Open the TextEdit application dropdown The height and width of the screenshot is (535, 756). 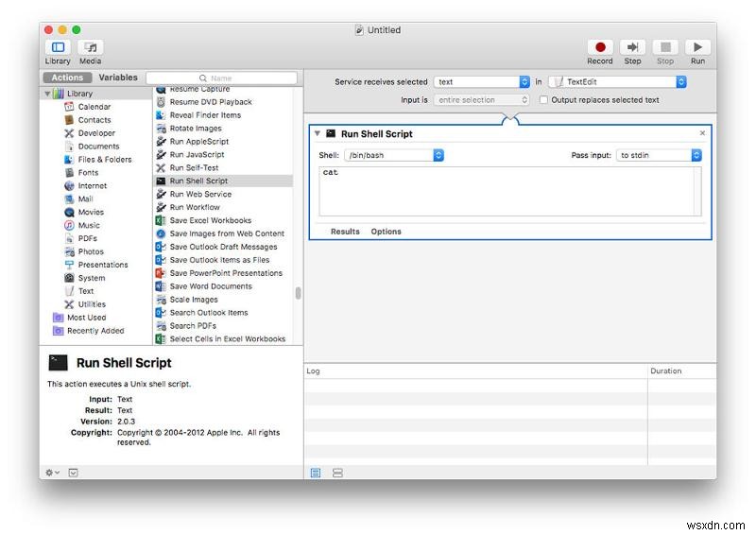pyautogui.click(x=617, y=82)
